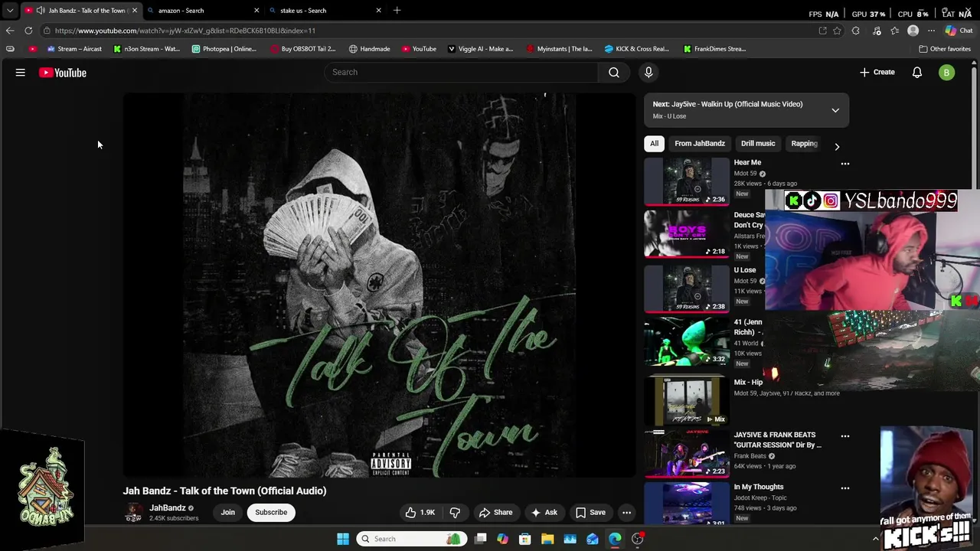Select the All filter chip
Screen dimensions: 980x551
point(654,143)
